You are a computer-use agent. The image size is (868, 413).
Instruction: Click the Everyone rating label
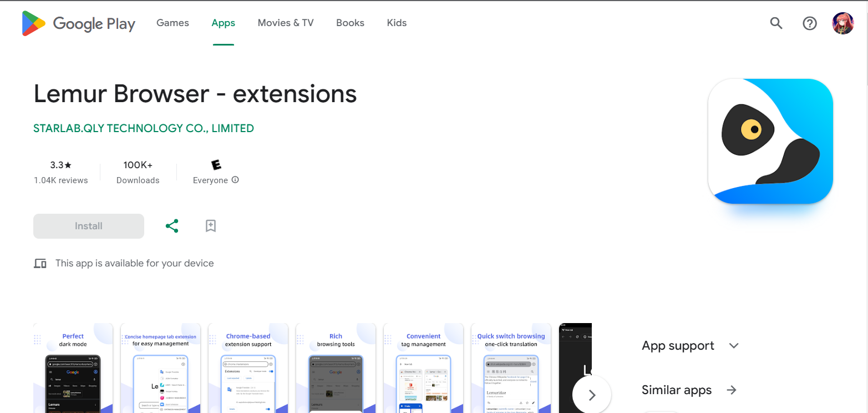tap(210, 180)
